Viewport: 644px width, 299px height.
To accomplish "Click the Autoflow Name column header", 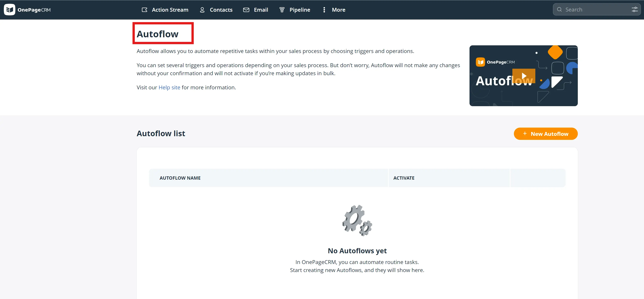I will coord(180,178).
